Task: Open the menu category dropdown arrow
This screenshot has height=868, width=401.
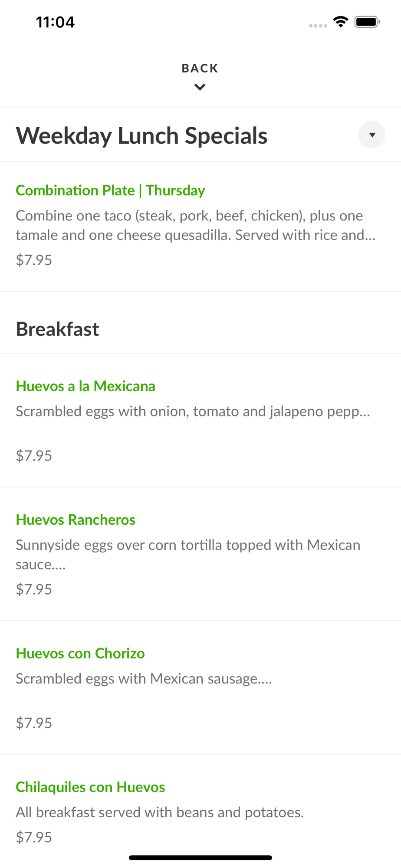Action: coord(372,135)
